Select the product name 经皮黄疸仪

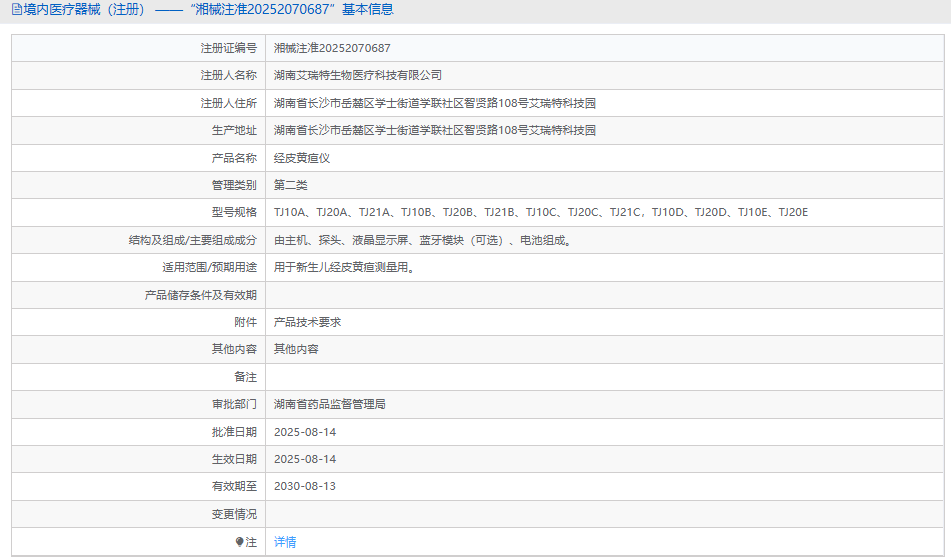pos(302,158)
